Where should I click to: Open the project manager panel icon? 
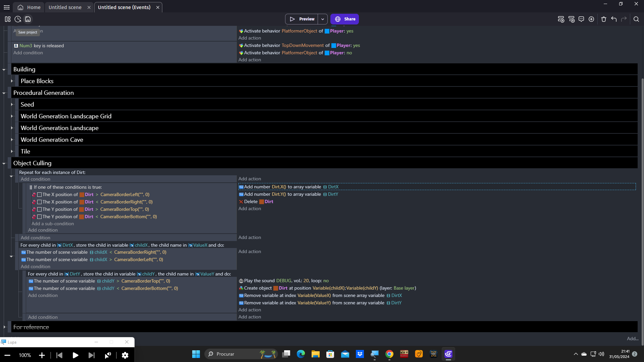coord(8,19)
